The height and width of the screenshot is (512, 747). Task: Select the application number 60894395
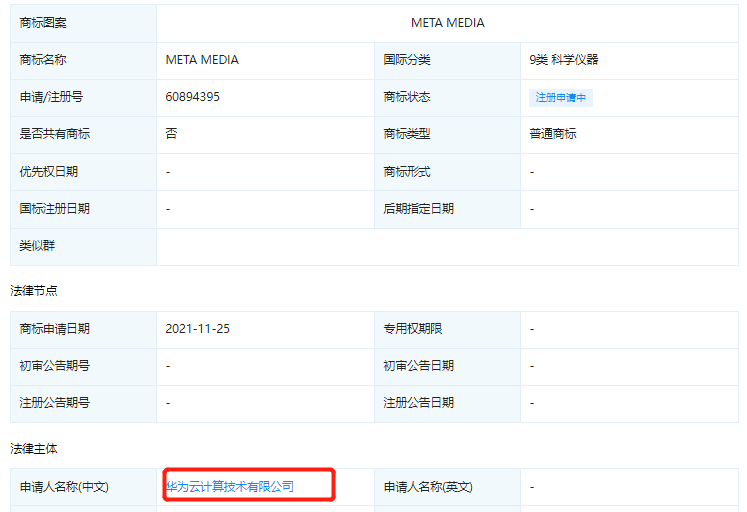(192, 97)
